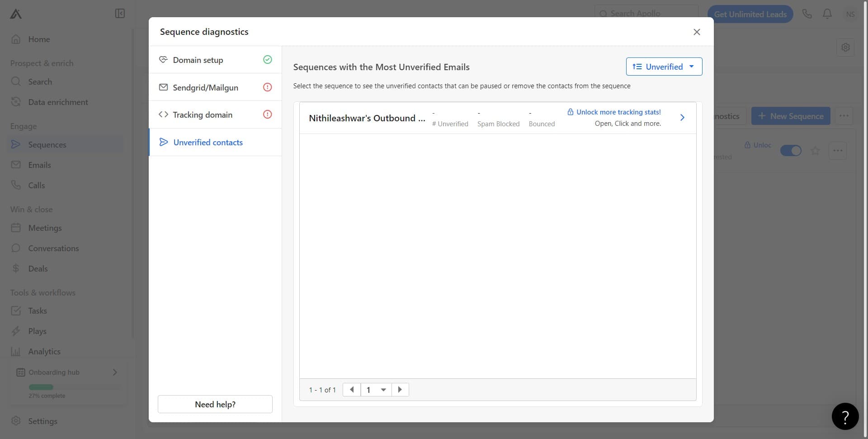Expand Nithileashwar's Outbound sequence details chevron
This screenshot has width=868, height=439.
682,118
